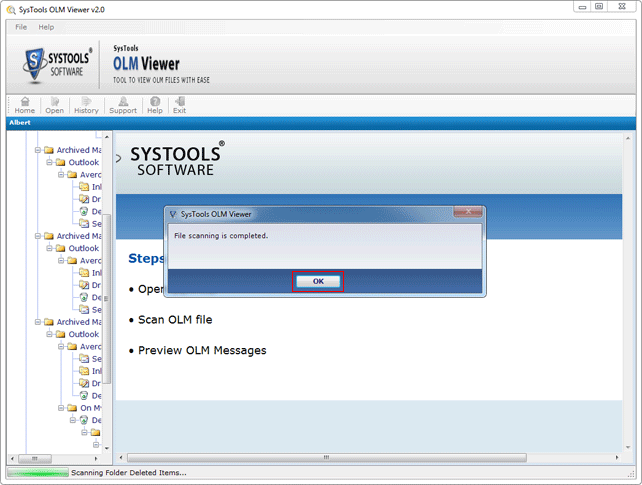This screenshot has width=642, height=485.
Task: Maximize the OLM Viewer window
Action: coord(599,7)
